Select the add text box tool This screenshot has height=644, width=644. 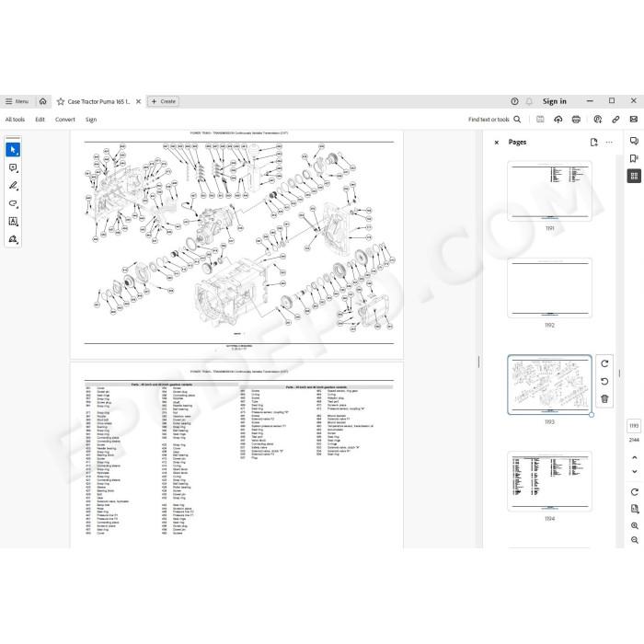(x=13, y=222)
